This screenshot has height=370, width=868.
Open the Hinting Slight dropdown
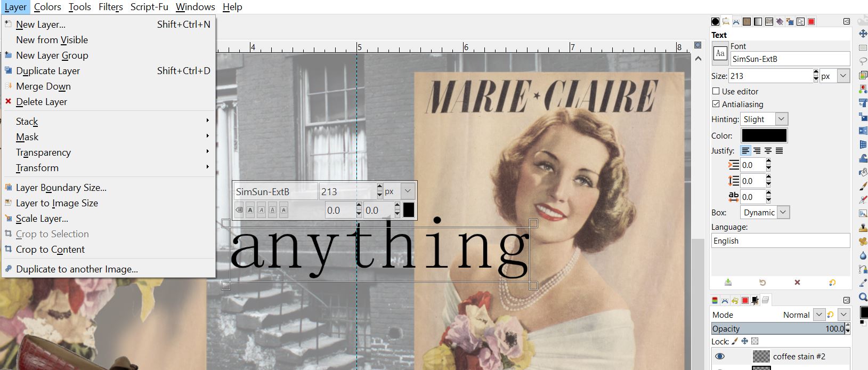point(764,119)
